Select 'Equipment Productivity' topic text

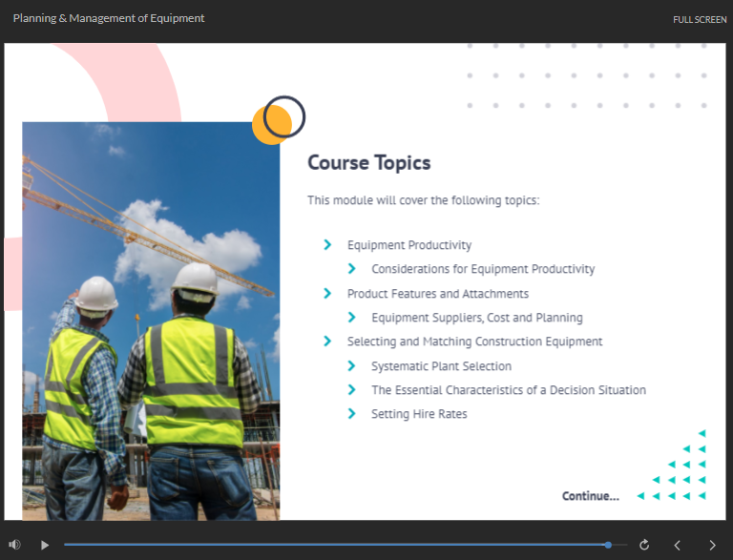coord(409,245)
